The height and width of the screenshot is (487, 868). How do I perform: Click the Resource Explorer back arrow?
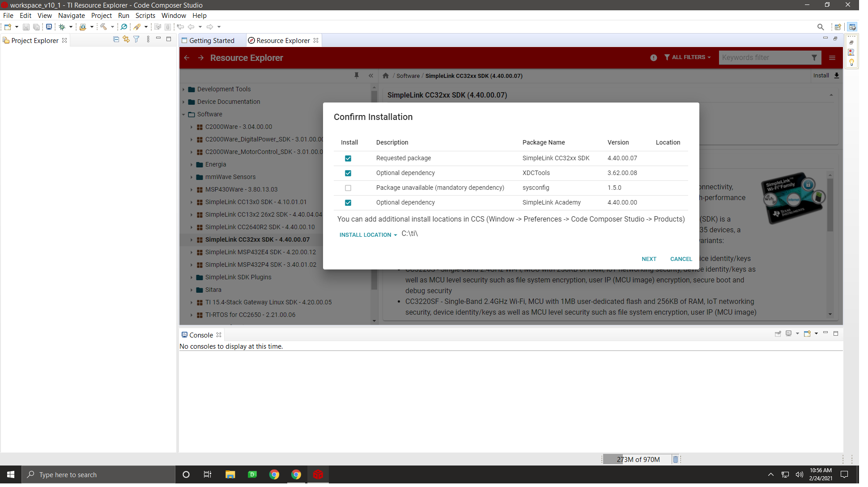coord(187,58)
